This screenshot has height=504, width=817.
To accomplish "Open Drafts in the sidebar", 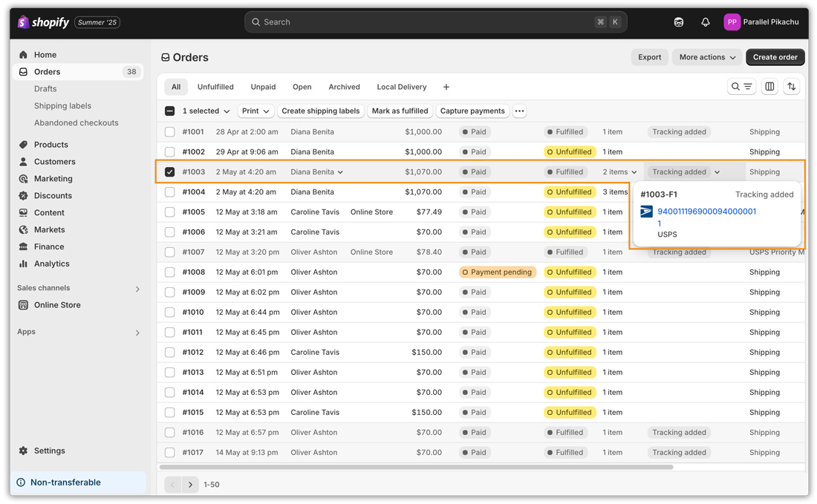I will coord(45,89).
